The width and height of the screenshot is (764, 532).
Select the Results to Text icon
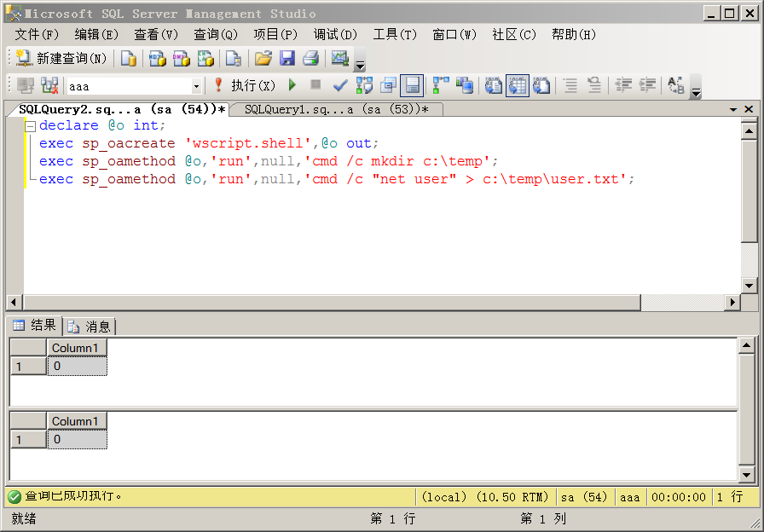[x=493, y=86]
